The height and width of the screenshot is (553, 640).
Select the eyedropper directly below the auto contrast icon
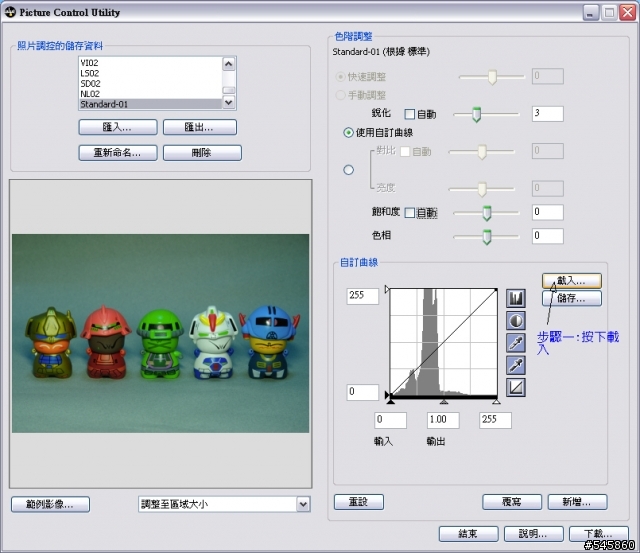pyautogui.click(x=516, y=343)
